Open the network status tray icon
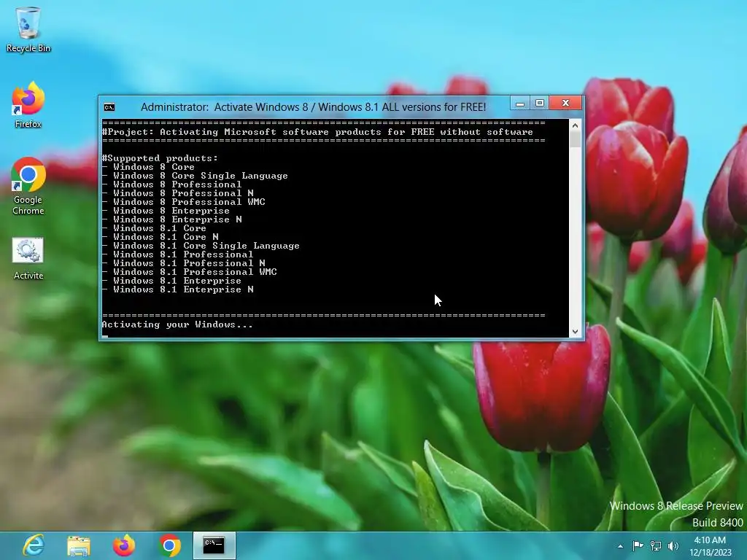This screenshot has width=747, height=560. coord(656,545)
